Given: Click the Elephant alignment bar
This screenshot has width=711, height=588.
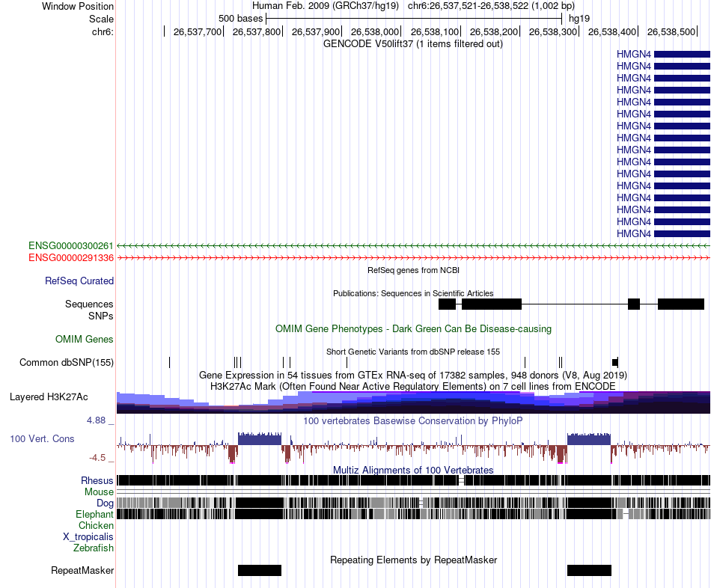Looking at the screenshot, I should pos(414,514).
